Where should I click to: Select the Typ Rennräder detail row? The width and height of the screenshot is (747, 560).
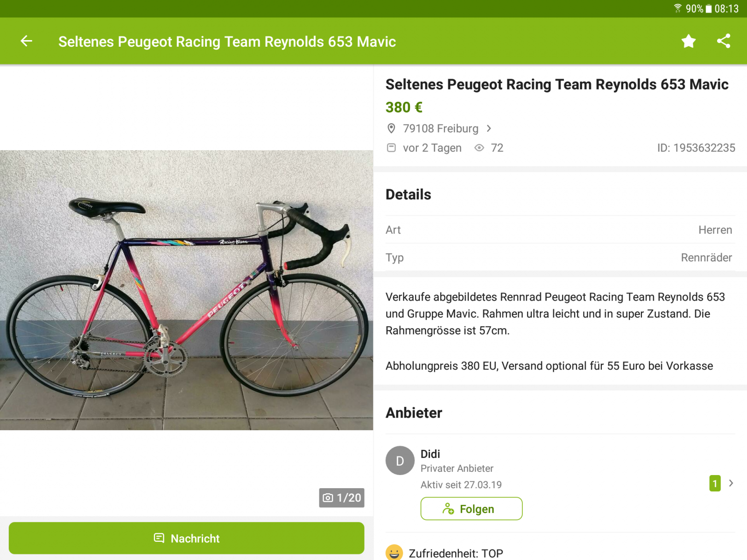coord(560,257)
